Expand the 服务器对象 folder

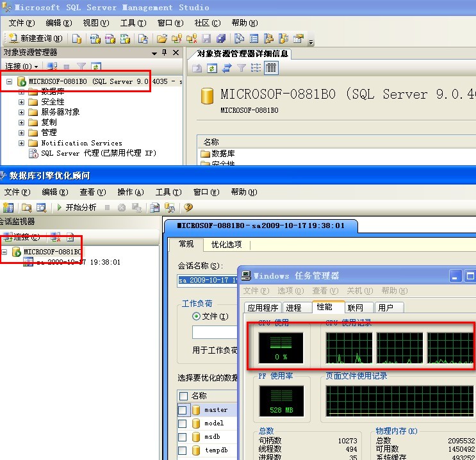21,112
